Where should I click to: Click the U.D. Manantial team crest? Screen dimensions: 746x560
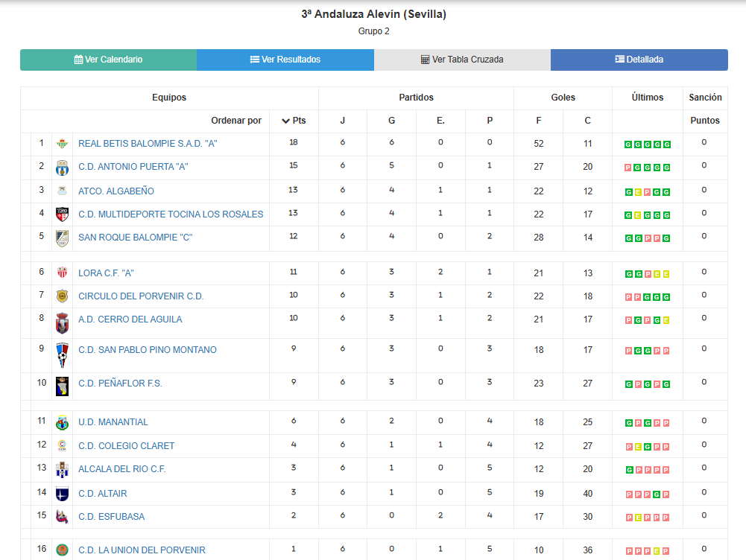pyautogui.click(x=62, y=423)
